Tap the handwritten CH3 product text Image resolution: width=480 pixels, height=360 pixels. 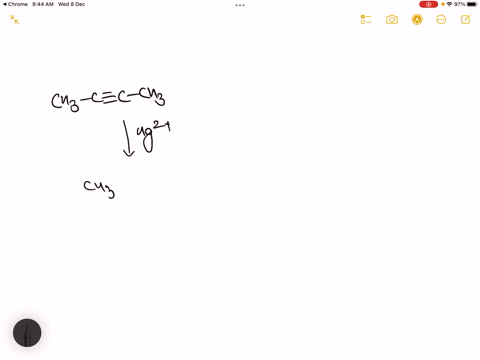tap(99, 189)
